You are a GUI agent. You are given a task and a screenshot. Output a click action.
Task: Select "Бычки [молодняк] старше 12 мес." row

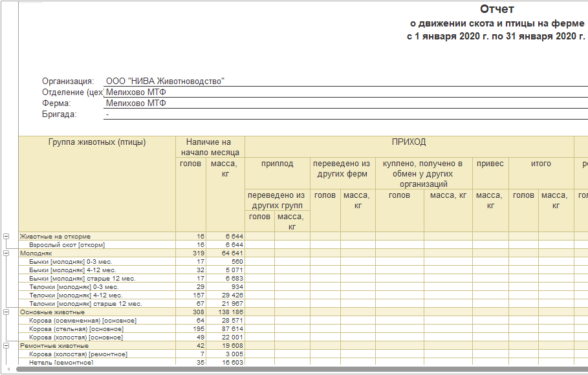(x=82, y=279)
